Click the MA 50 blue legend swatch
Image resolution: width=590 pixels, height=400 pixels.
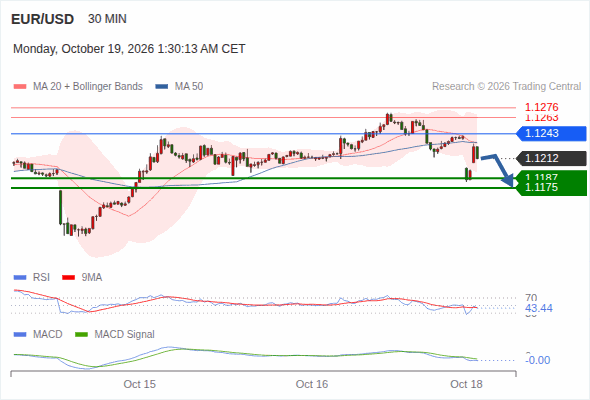click(162, 87)
